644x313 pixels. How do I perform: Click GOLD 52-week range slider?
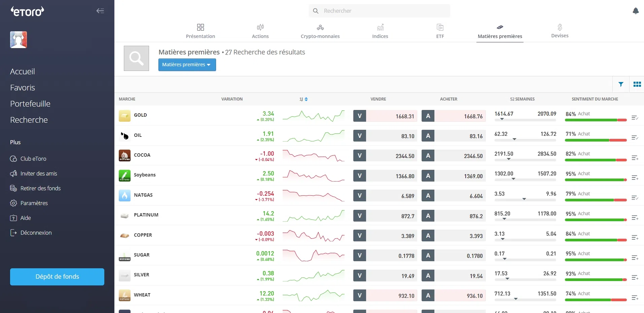pos(525,119)
